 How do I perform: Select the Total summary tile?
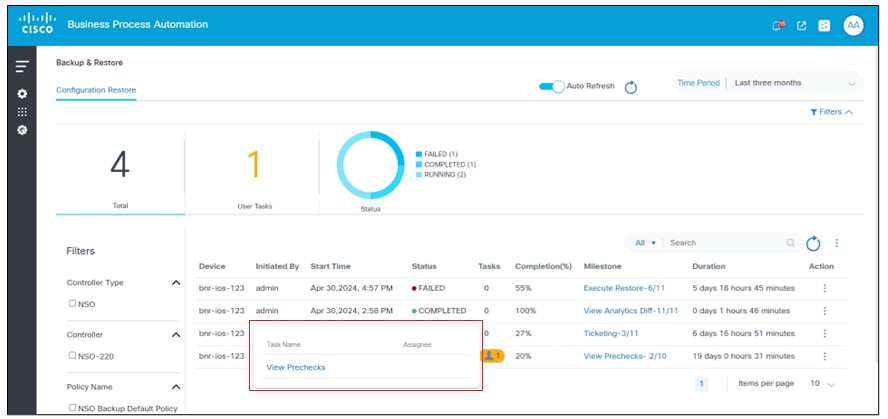tap(120, 173)
